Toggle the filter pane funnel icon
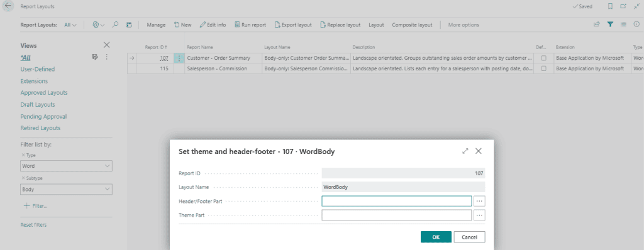This screenshot has width=644, height=250. coord(610,24)
